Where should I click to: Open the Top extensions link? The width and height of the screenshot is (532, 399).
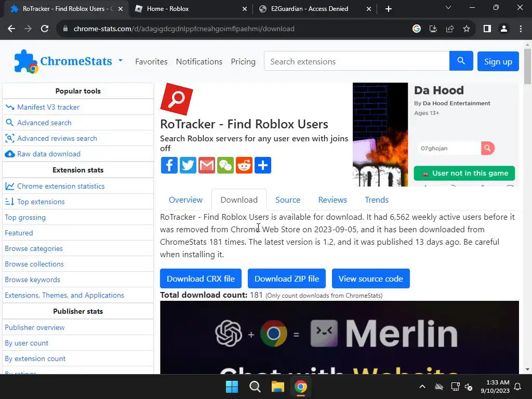click(x=41, y=202)
